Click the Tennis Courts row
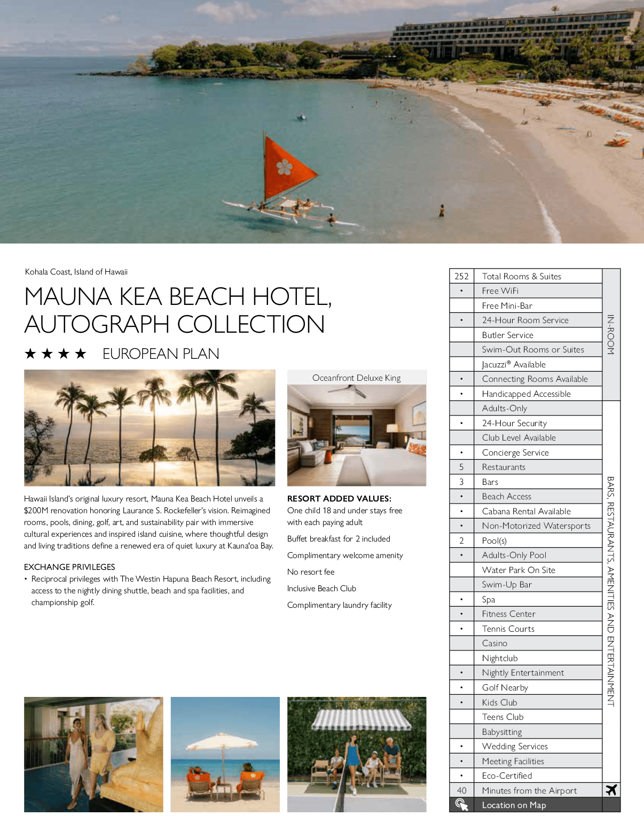Viewport: 644px width, 816px height. coord(526,629)
